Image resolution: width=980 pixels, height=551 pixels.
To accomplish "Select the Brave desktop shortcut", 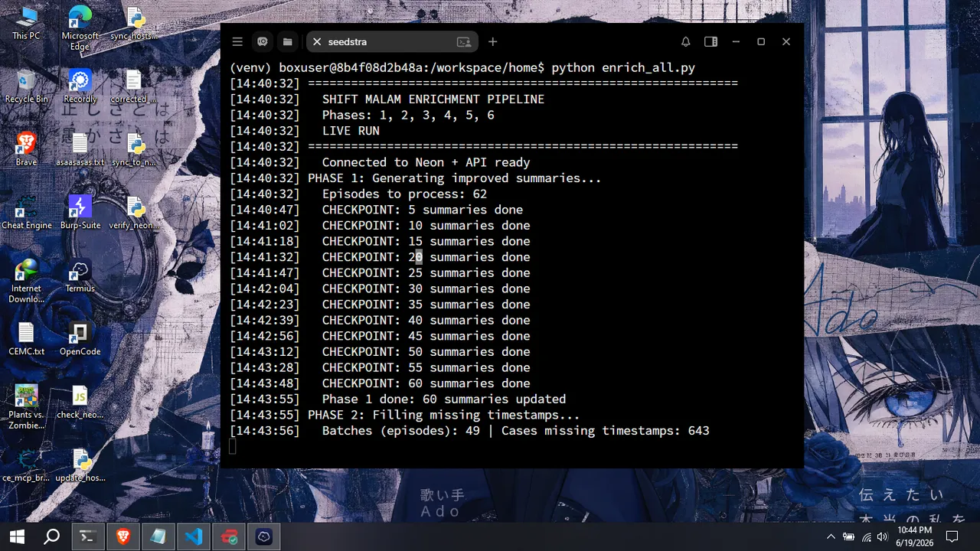I will point(26,149).
